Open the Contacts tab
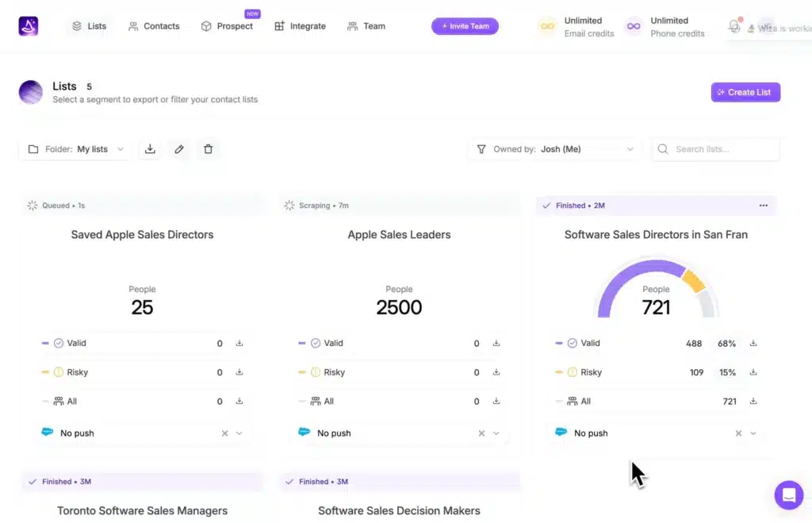The height and width of the screenshot is (523, 812). tap(154, 26)
